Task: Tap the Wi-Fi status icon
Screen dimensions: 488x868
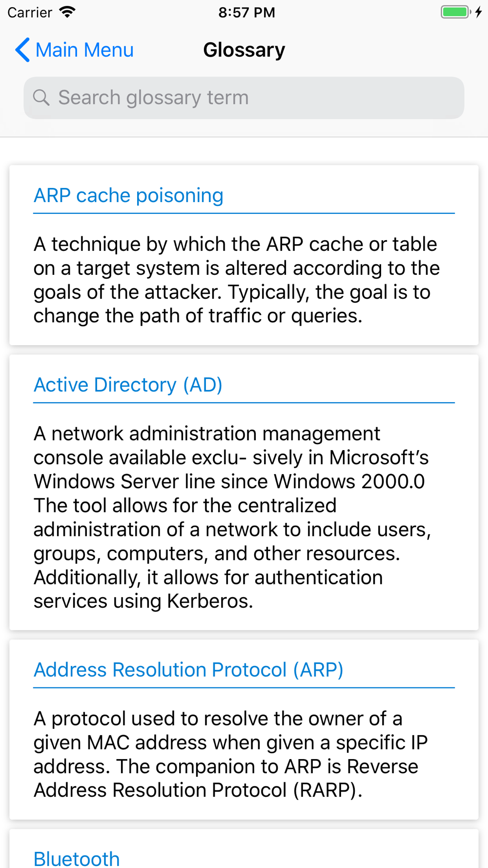Action: [67, 12]
